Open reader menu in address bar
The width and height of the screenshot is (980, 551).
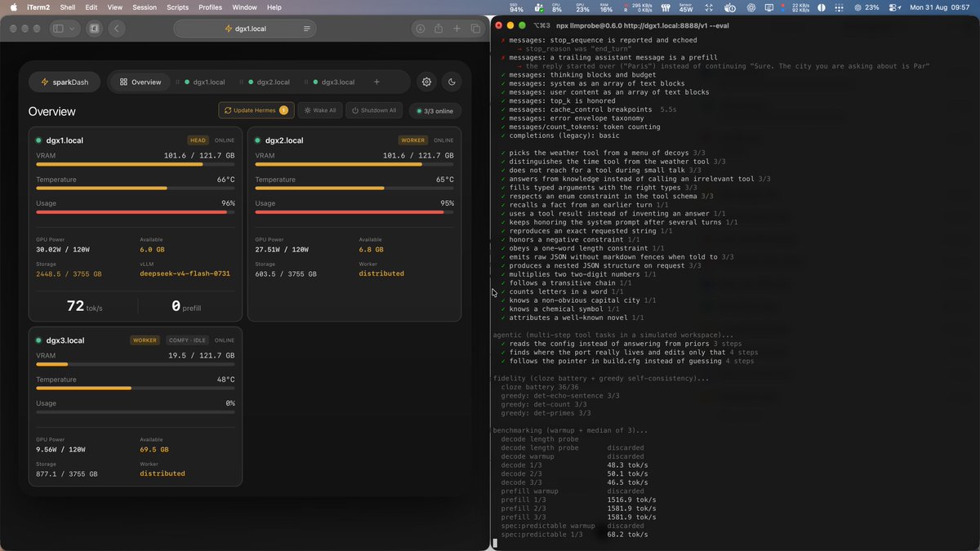[307, 29]
